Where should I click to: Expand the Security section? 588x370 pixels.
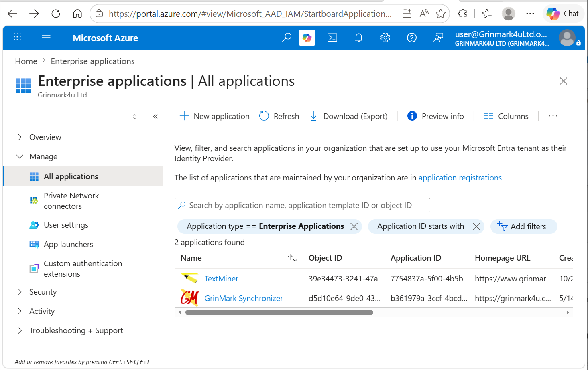pyautogui.click(x=20, y=292)
